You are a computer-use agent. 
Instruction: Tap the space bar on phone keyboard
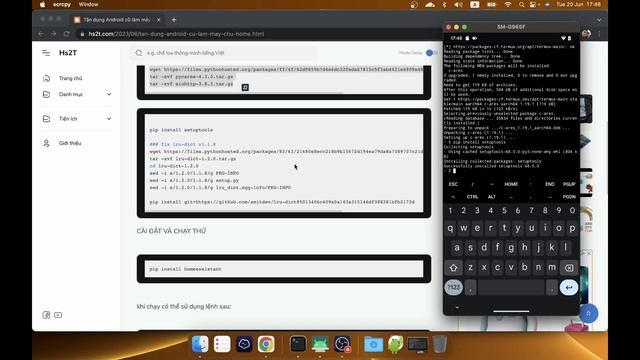pos(511,287)
